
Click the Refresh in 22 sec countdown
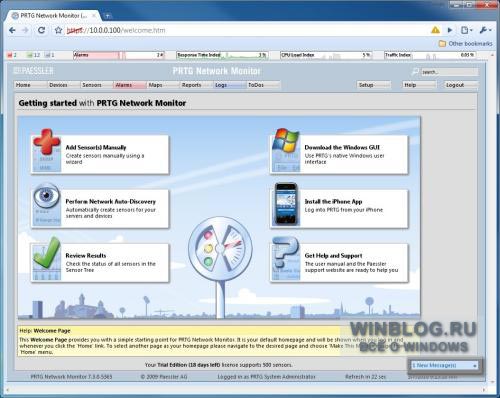tap(365, 377)
